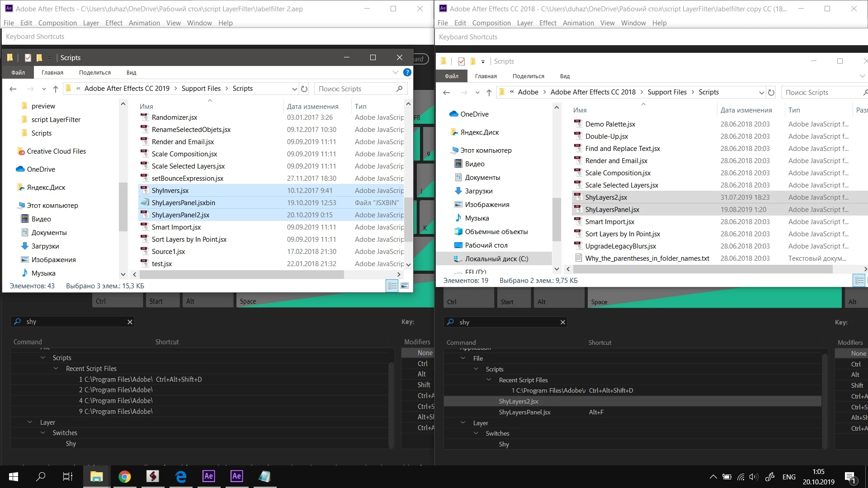Click the ShyLayersPanel.jsxbin file icon
868x488 pixels.
pos(145,202)
